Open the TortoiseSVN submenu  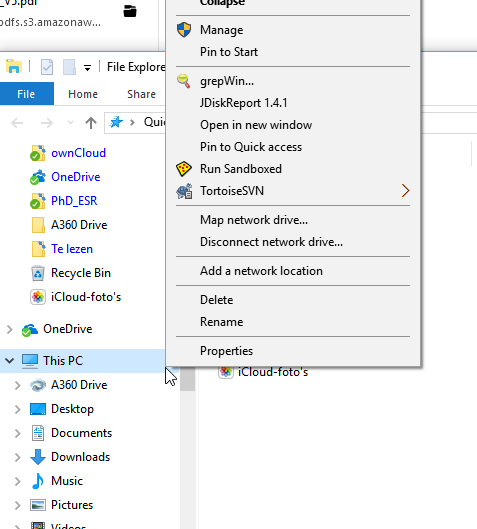[x=292, y=191]
